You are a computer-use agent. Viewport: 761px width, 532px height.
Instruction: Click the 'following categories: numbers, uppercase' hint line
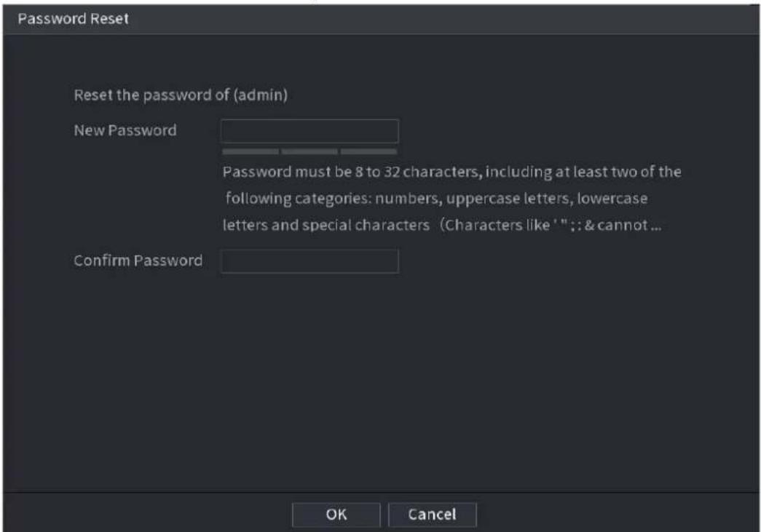(436, 199)
